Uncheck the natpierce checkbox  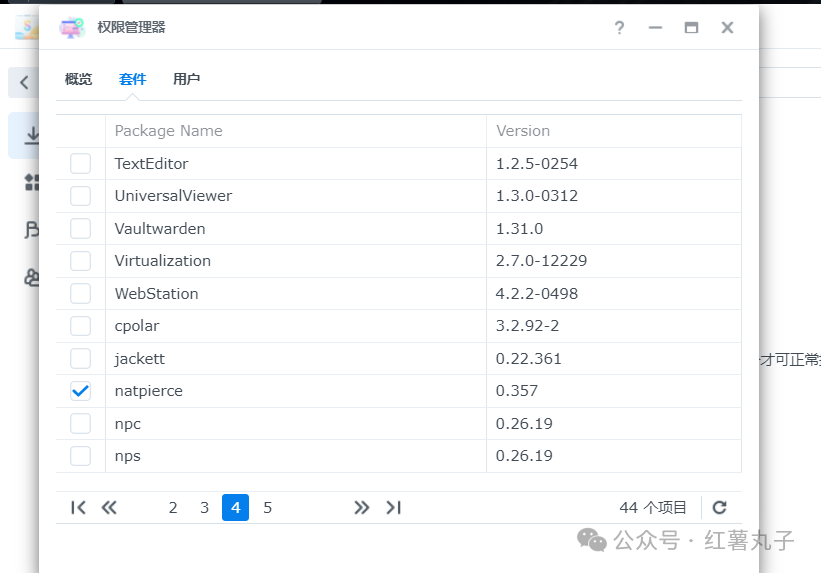point(81,391)
